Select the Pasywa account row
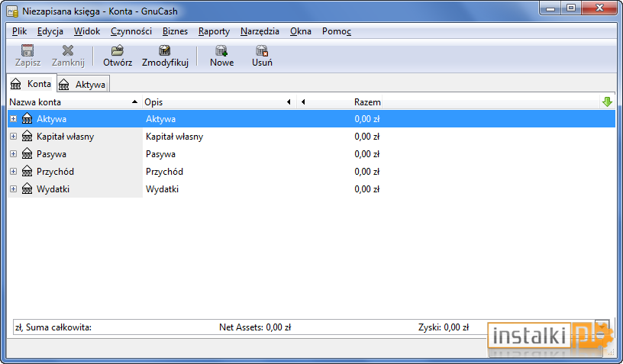Viewport: 623px width, 364px height. tap(311, 153)
